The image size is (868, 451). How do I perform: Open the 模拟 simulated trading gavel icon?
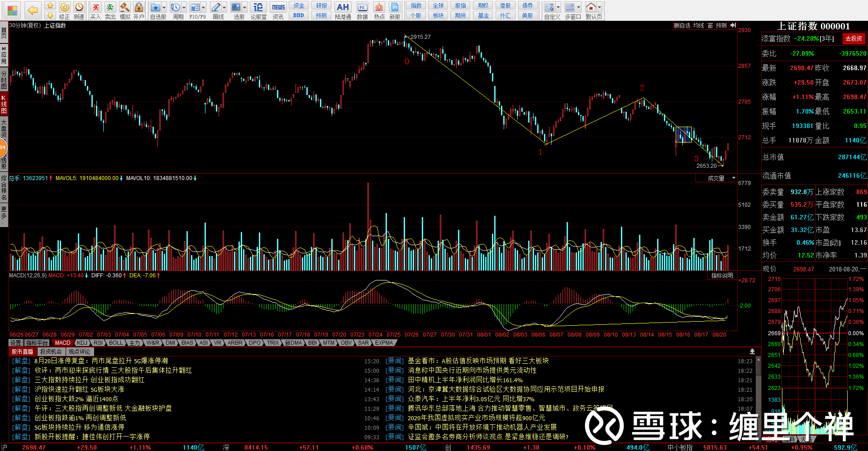coord(125,7)
